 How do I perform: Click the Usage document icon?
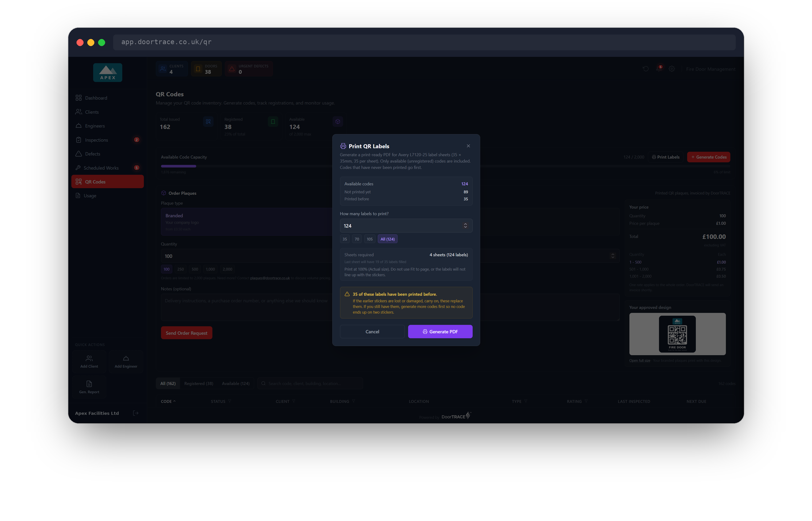[78, 195]
